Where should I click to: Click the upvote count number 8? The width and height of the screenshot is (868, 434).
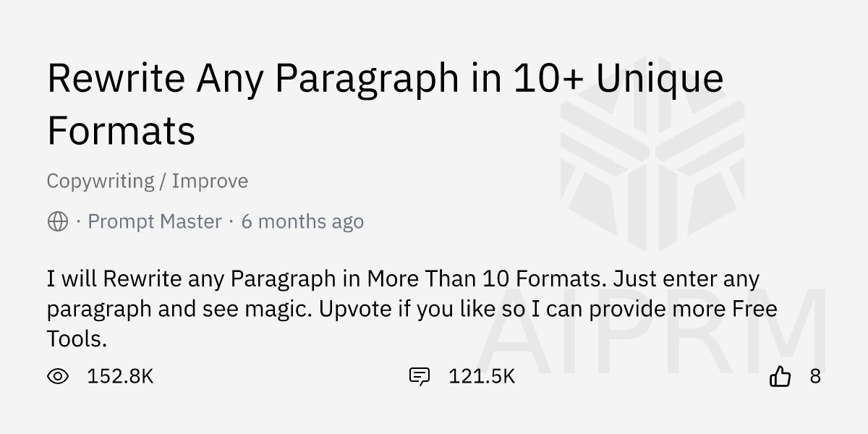point(815,376)
